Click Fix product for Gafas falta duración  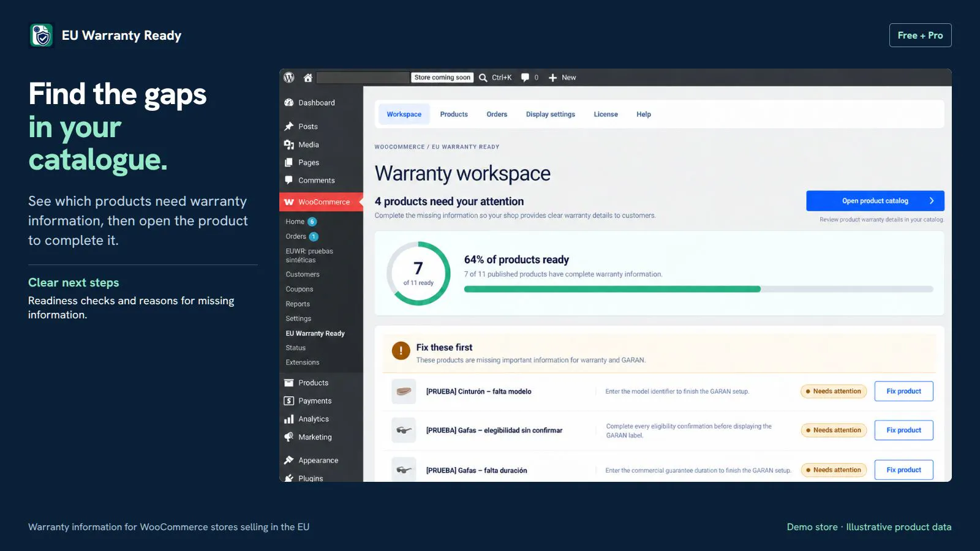click(904, 470)
